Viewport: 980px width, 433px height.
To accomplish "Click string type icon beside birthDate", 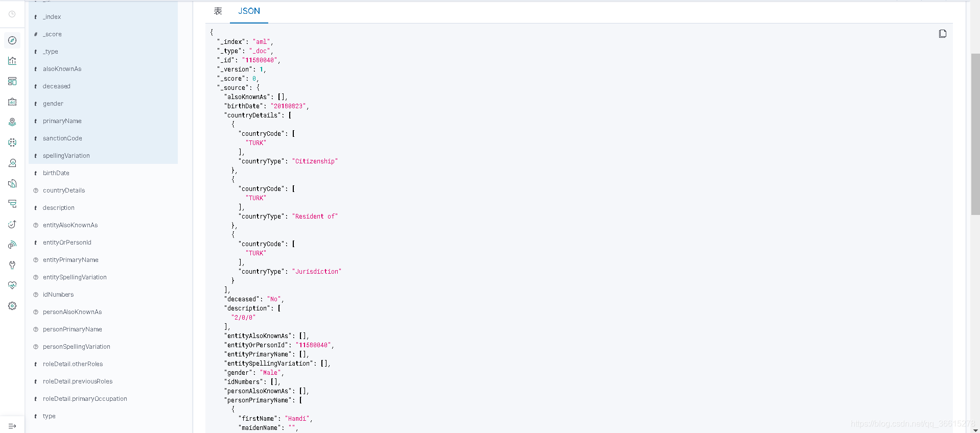I will [36, 173].
